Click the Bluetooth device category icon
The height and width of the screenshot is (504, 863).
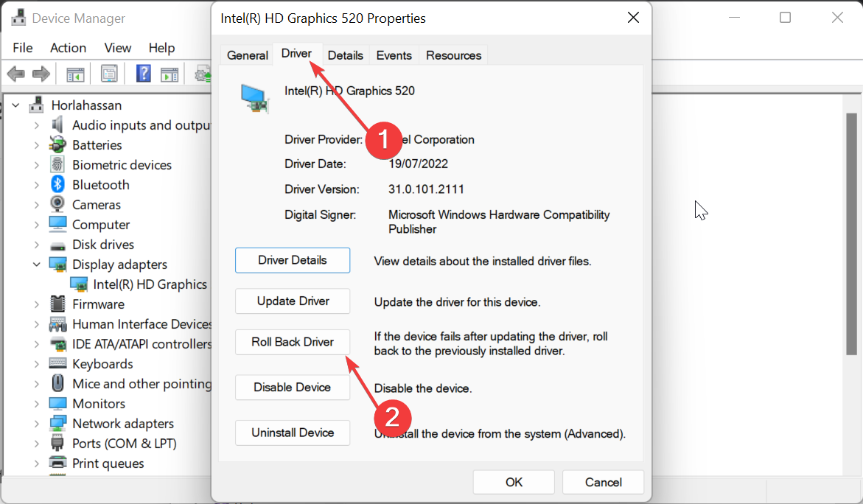coord(57,184)
